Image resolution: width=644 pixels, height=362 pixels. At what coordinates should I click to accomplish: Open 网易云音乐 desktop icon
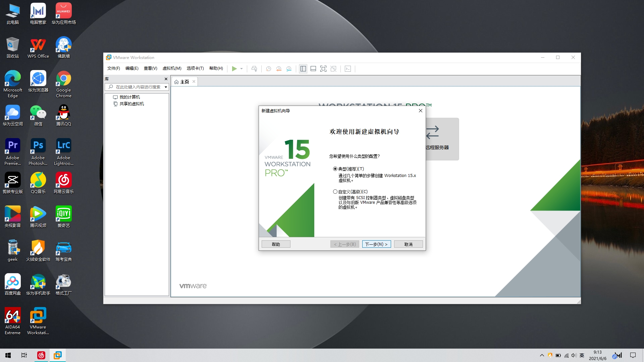tap(63, 183)
